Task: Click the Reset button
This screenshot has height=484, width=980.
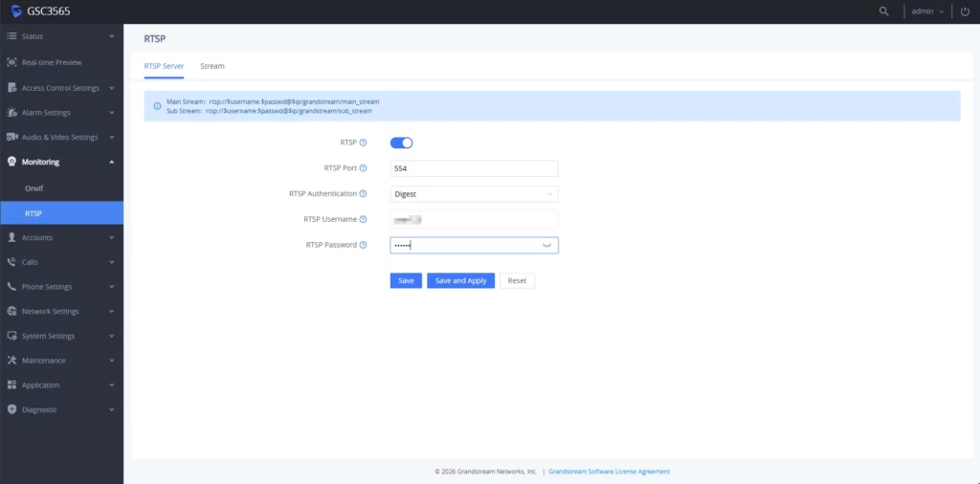Action: click(x=517, y=281)
